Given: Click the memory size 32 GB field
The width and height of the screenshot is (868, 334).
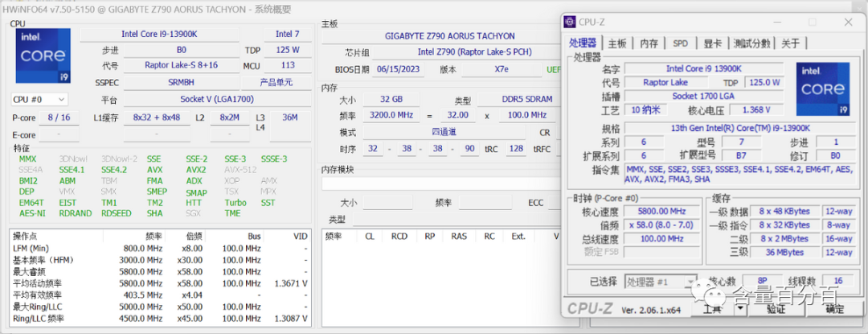Looking at the screenshot, I should (x=391, y=100).
